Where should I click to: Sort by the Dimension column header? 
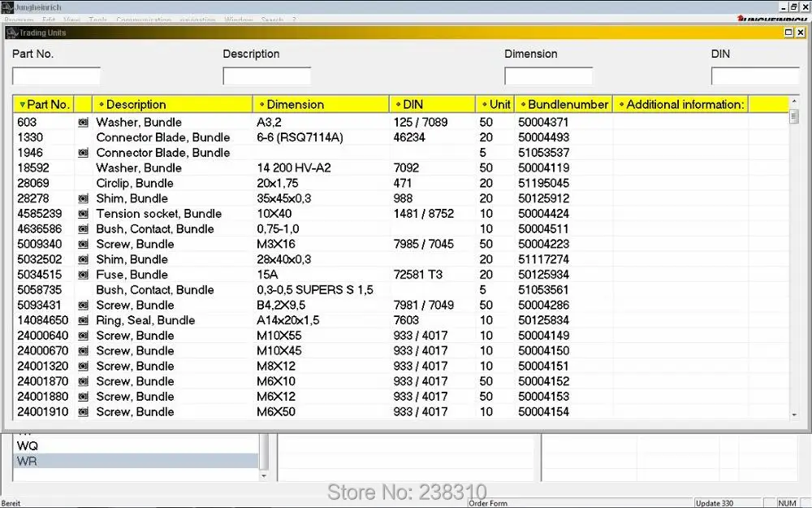pyautogui.click(x=321, y=104)
